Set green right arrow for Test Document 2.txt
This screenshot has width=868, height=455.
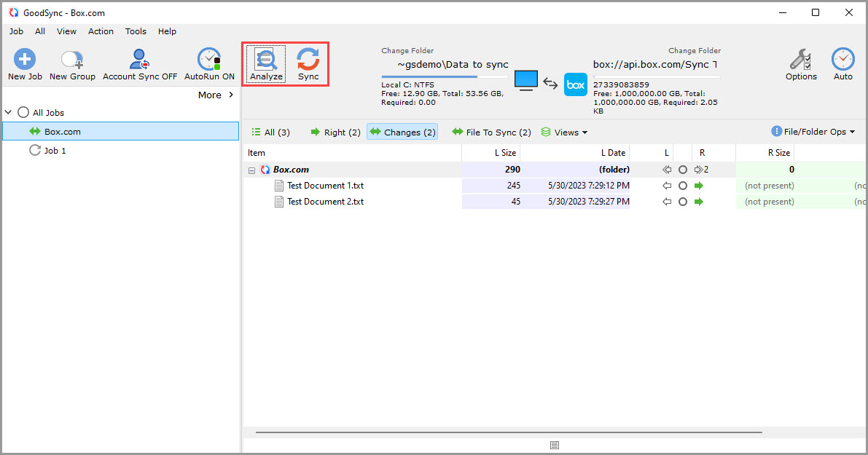699,202
